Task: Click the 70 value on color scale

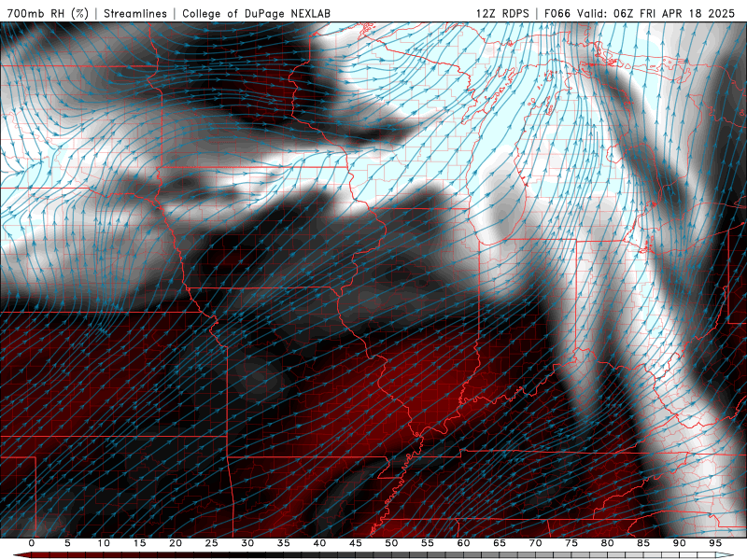Action: 535,543
